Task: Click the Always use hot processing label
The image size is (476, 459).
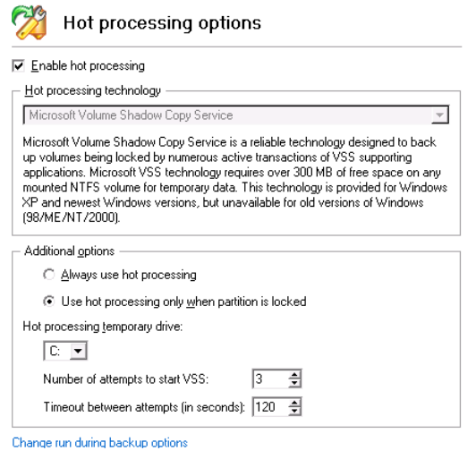Action: [x=129, y=275]
